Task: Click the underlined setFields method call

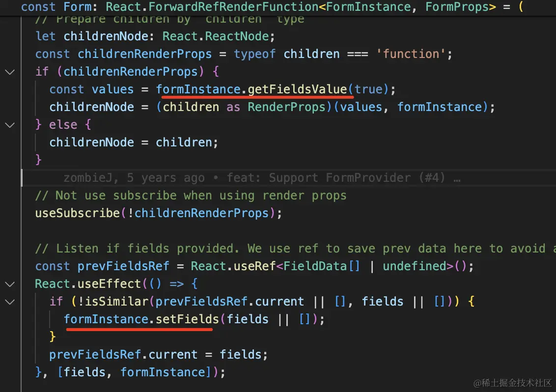Action: pyautogui.click(x=187, y=319)
